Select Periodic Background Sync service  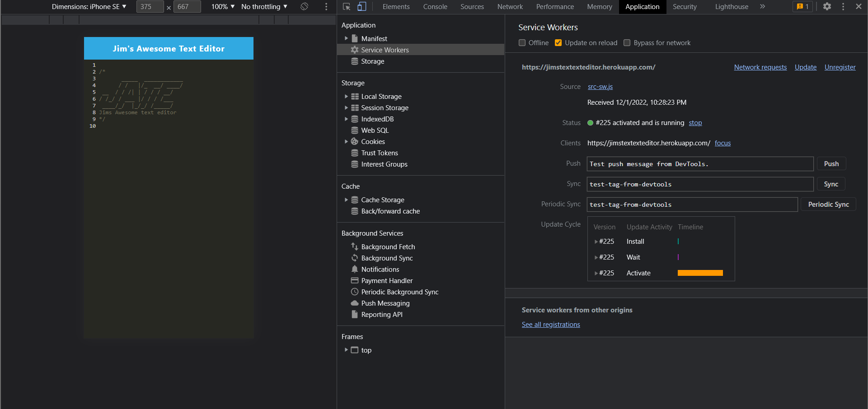(399, 292)
